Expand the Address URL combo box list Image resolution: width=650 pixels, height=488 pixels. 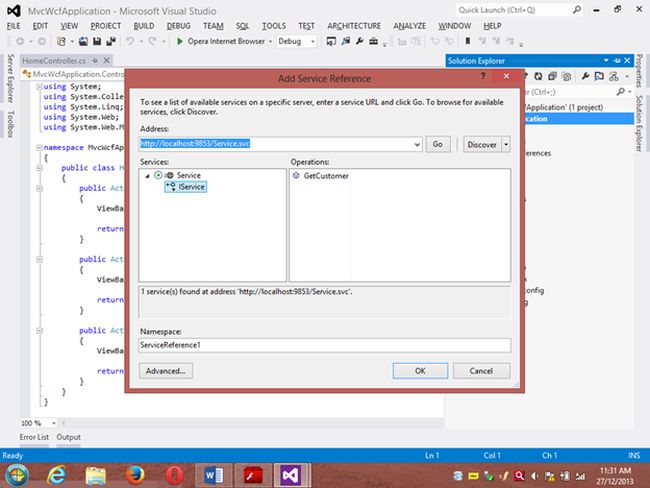point(417,144)
